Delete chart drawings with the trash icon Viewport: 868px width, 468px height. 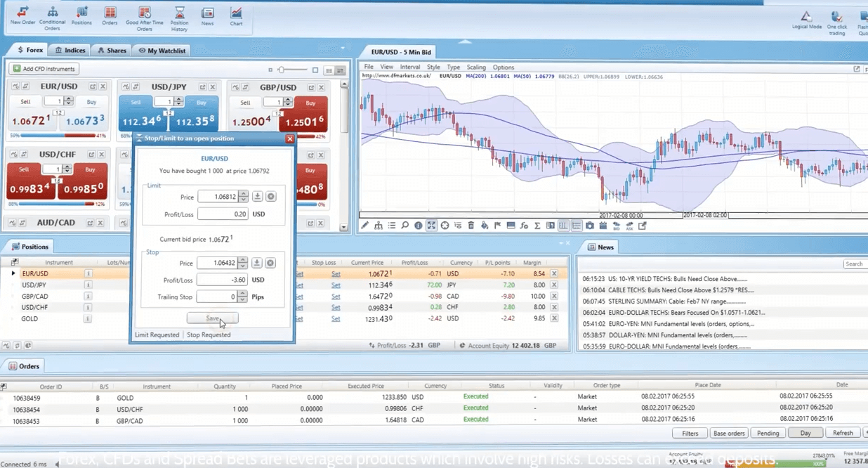470,226
